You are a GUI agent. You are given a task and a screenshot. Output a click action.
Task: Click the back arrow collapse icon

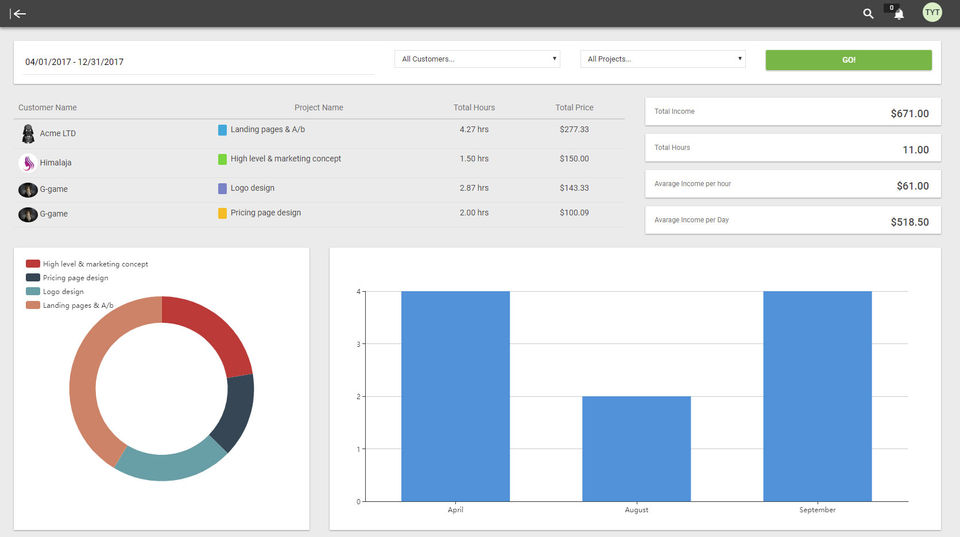(x=19, y=13)
